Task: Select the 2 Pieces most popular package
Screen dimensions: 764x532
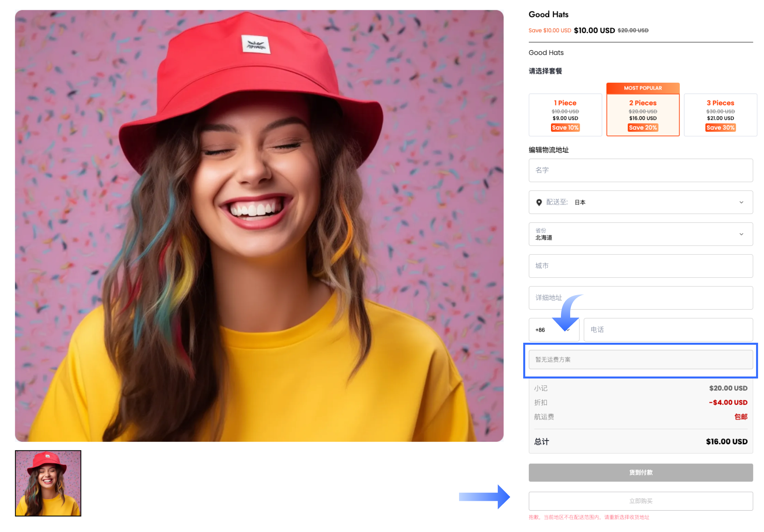Action: [643, 115]
